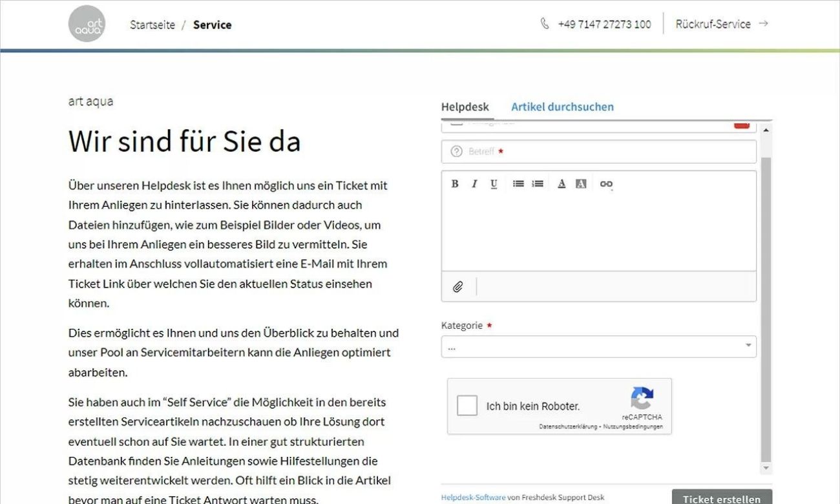
Task: Select the Helpdesk tab
Action: 465,107
